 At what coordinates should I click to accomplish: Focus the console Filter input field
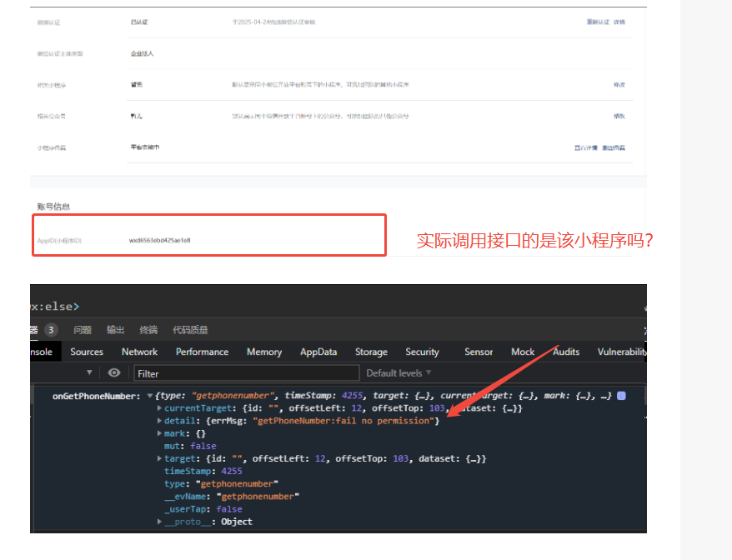[247, 373]
